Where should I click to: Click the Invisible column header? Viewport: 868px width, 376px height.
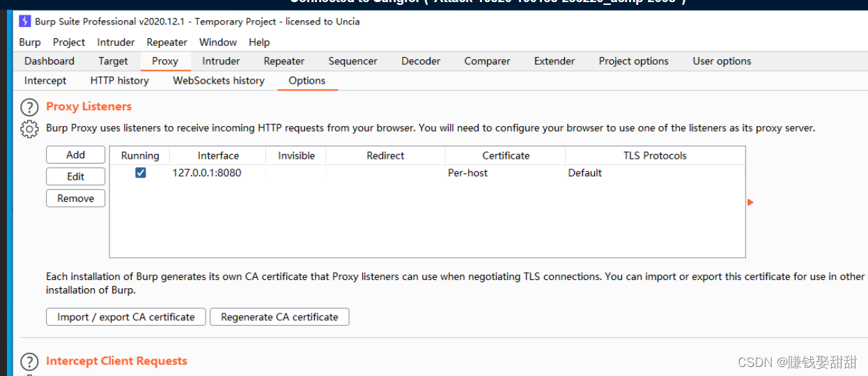tap(296, 155)
